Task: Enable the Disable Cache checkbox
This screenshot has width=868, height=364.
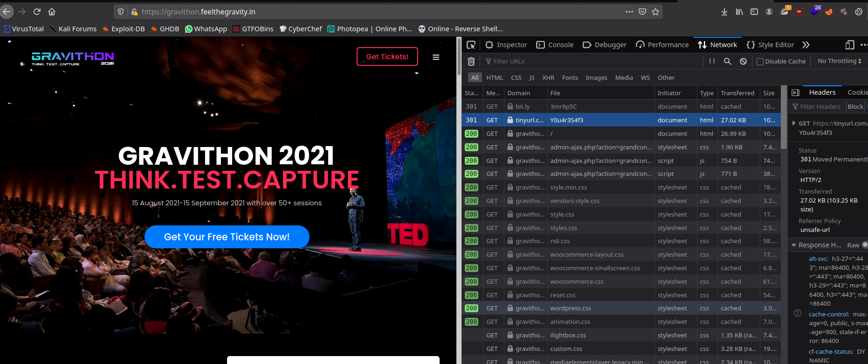Action: pyautogui.click(x=760, y=62)
